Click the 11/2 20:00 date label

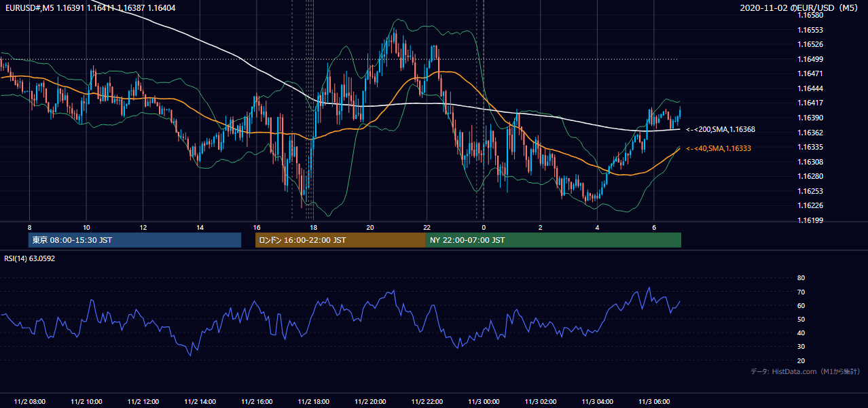pyautogui.click(x=370, y=402)
